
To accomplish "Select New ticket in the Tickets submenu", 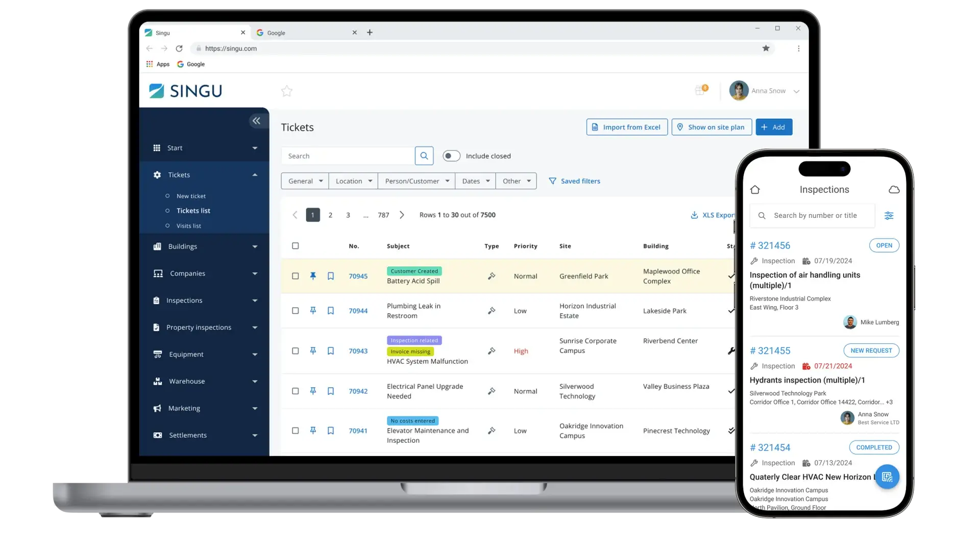I will click(x=191, y=196).
